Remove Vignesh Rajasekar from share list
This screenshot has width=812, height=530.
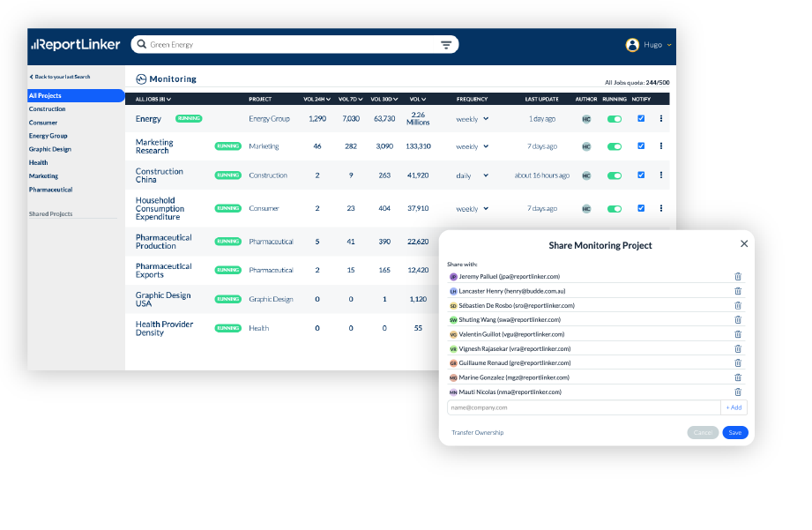[x=738, y=348]
